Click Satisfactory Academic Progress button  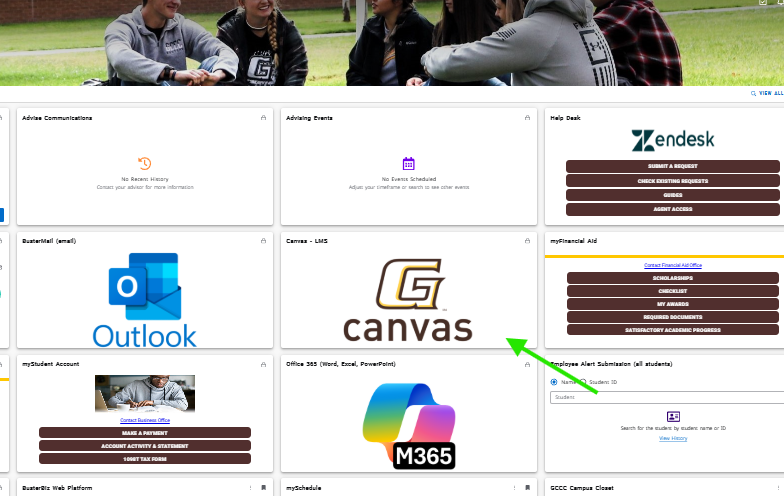pos(672,330)
